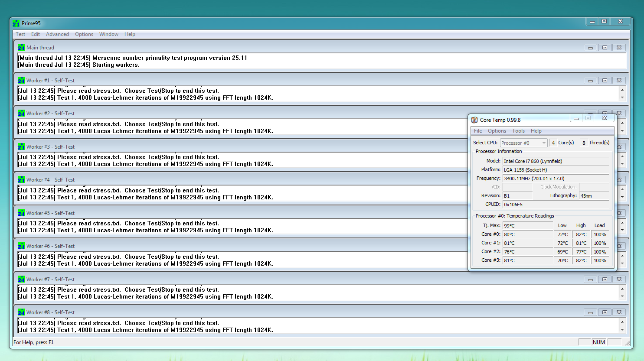
Task: Open the Window menu in Prime95
Action: 109,34
